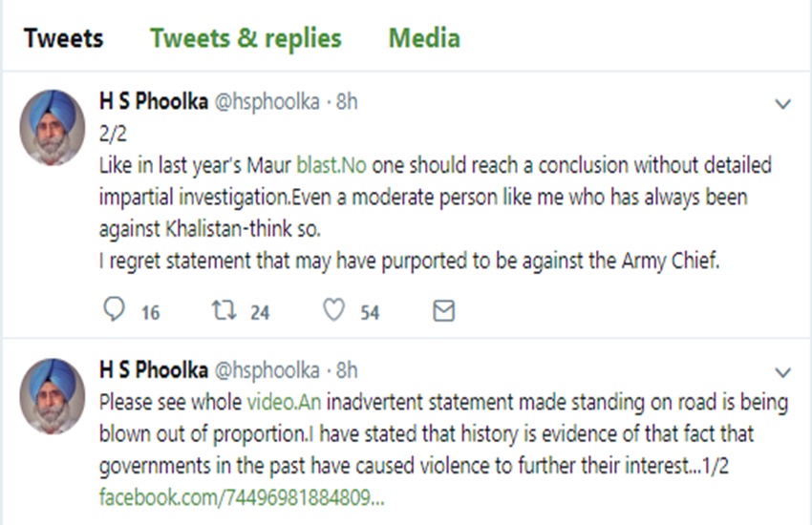Retweet the tweet with 24 retweets
The image size is (812, 525).
(222, 311)
